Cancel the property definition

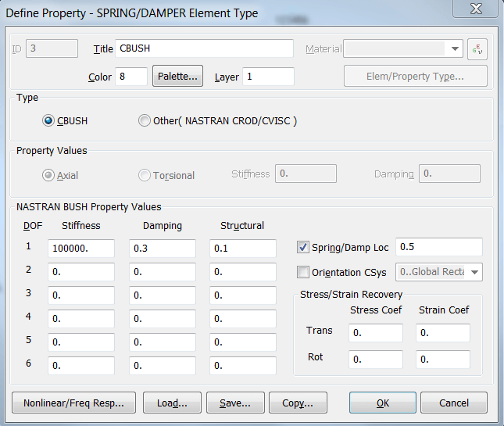pyautogui.click(x=454, y=403)
